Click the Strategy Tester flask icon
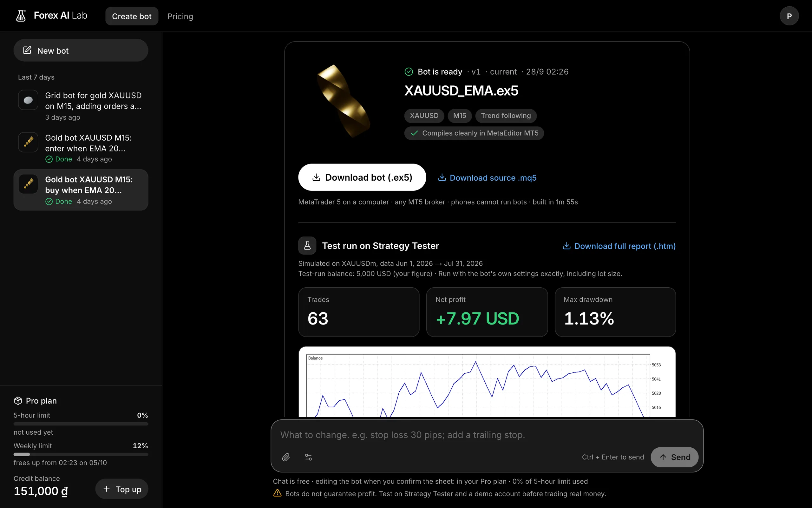Image resolution: width=812 pixels, height=508 pixels. pyautogui.click(x=307, y=246)
